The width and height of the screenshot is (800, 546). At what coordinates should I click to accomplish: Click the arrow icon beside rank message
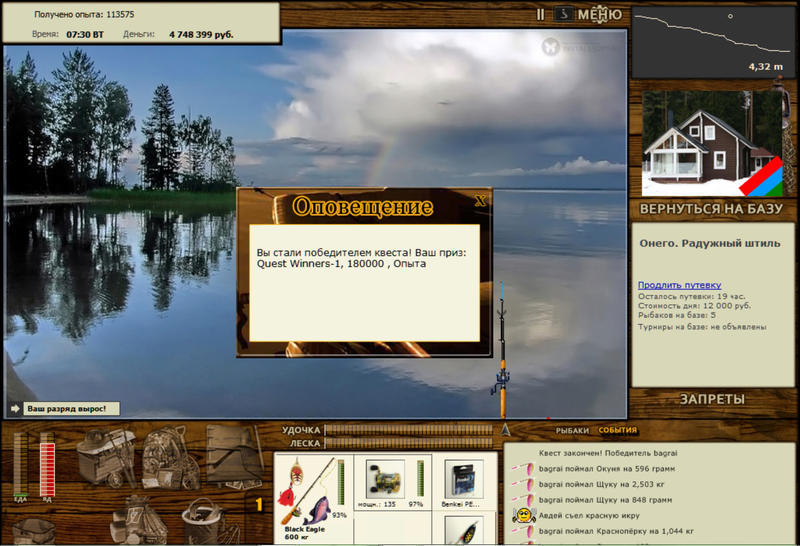[15, 409]
